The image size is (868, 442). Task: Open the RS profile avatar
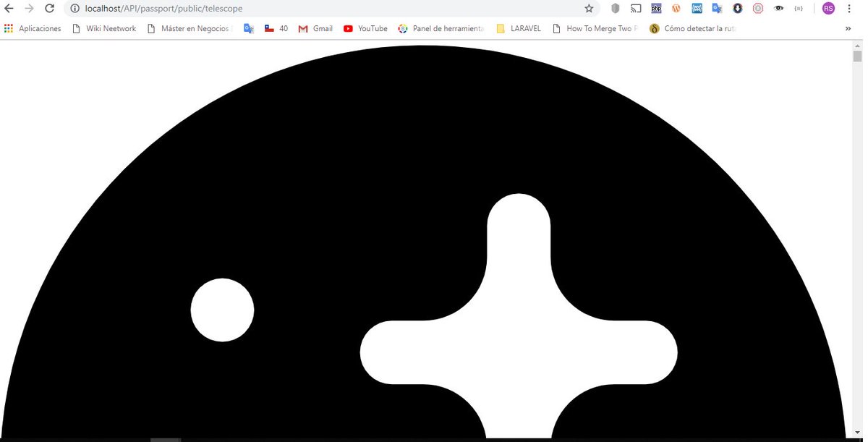click(x=828, y=9)
